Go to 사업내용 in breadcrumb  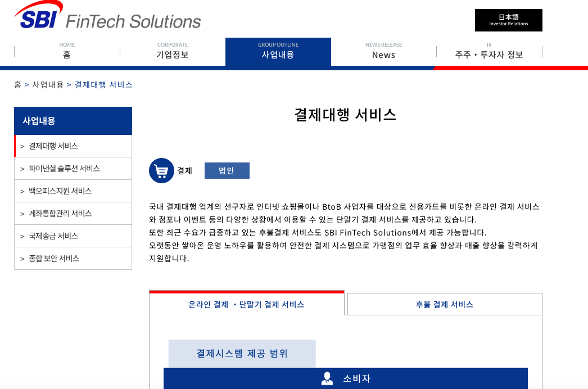(48, 85)
